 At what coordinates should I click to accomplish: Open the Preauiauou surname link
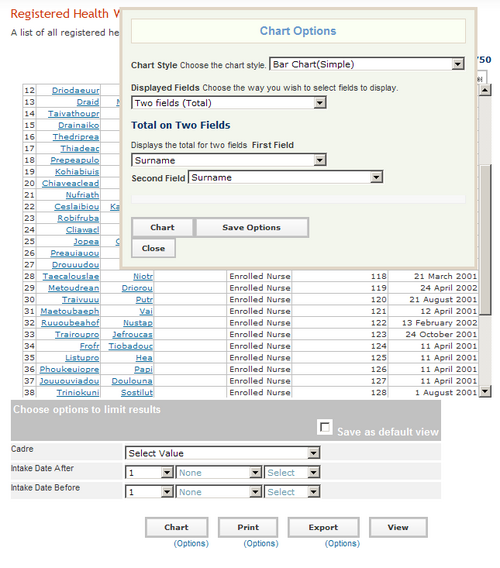pos(75,253)
